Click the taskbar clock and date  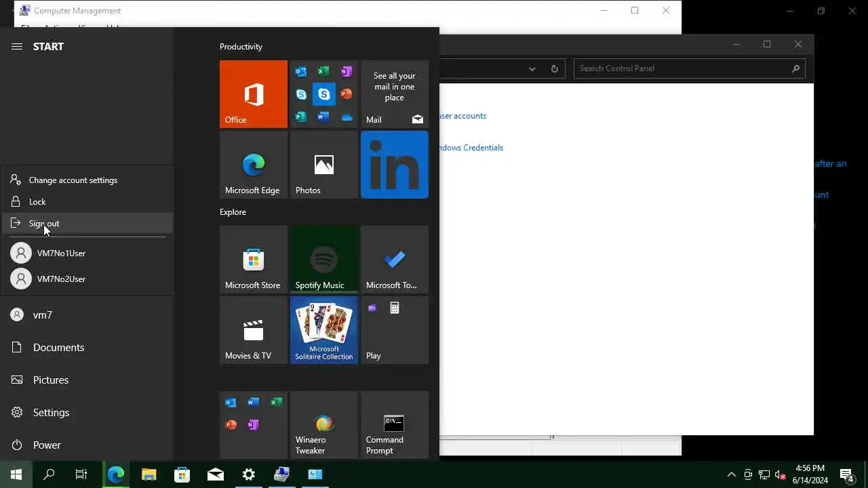(x=810, y=474)
